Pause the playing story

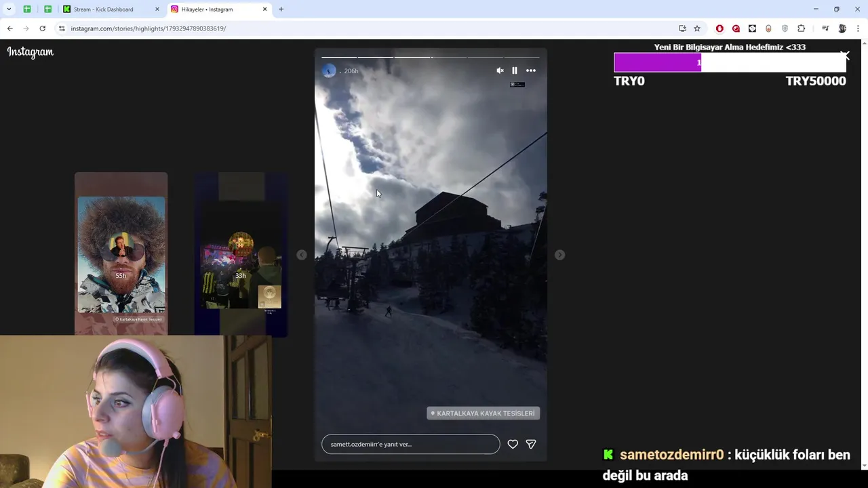point(515,70)
